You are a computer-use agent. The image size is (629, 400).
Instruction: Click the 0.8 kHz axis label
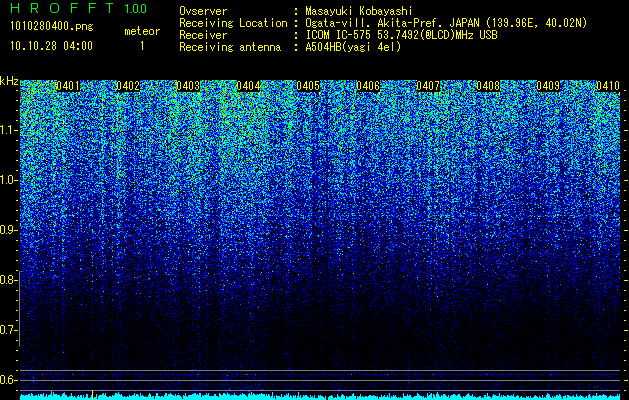click(8, 280)
